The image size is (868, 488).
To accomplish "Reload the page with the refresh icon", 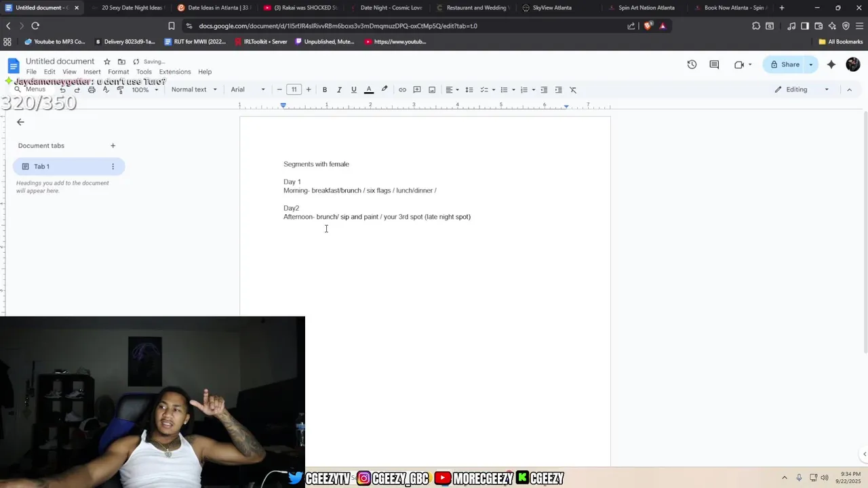I will (x=35, y=26).
